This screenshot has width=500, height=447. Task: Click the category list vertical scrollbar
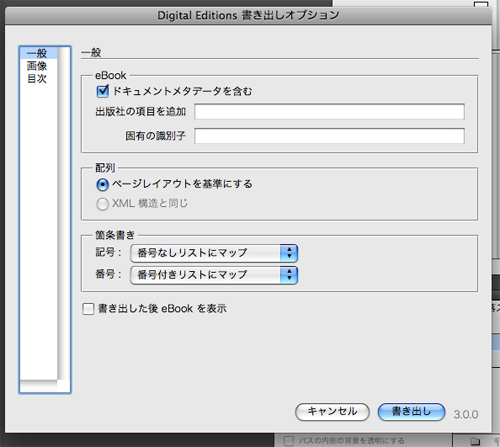coord(64,213)
